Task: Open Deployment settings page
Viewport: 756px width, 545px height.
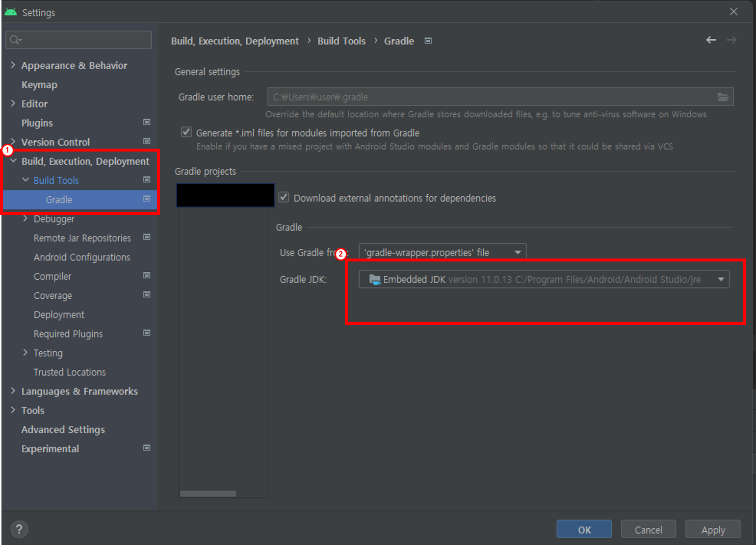Action: click(59, 314)
